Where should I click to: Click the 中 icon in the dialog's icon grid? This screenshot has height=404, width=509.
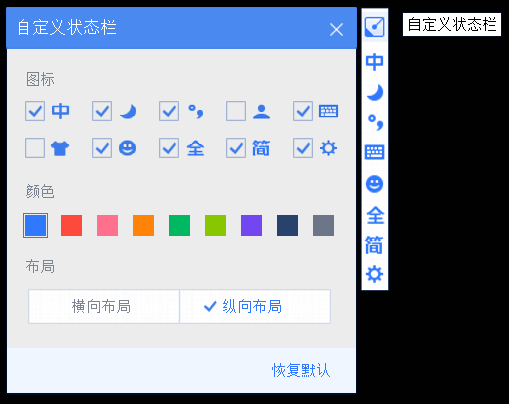coord(60,111)
